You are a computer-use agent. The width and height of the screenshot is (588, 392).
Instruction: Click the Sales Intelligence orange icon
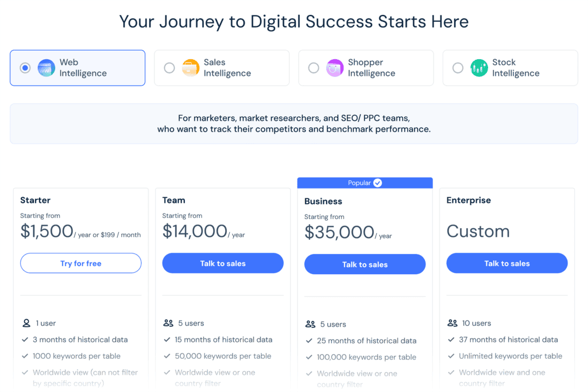click(191, 68)
